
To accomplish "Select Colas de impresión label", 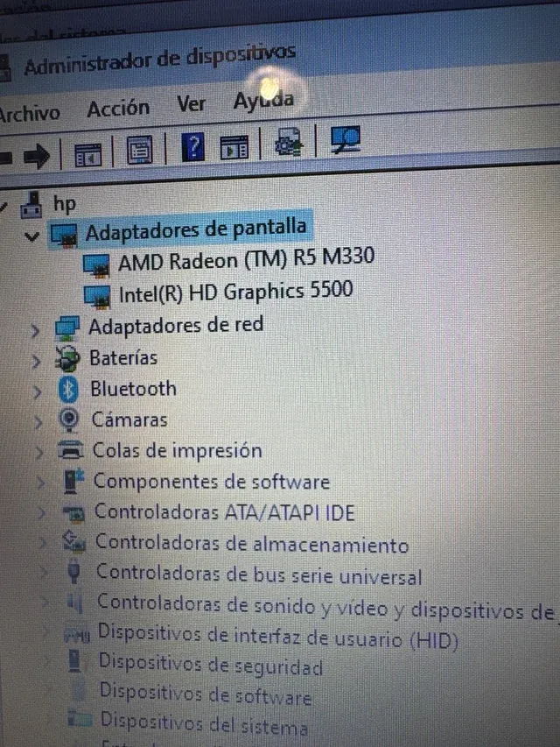I will [x=177, y=451].
